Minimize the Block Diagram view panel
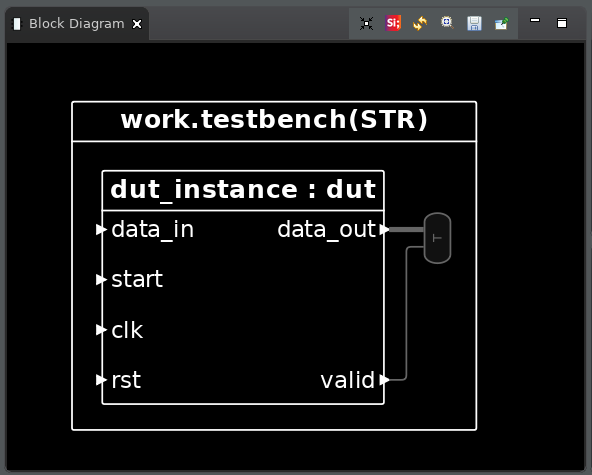 [535, 20]
